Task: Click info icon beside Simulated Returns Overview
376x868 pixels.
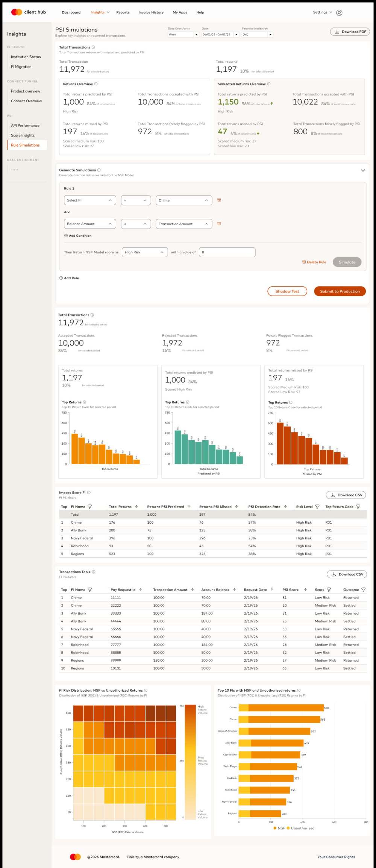Action: tap(269, 84)
